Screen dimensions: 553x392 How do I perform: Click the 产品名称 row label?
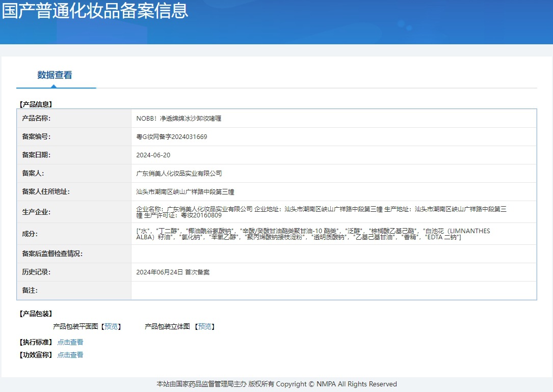pyautogui.click(x=36, y=118)
